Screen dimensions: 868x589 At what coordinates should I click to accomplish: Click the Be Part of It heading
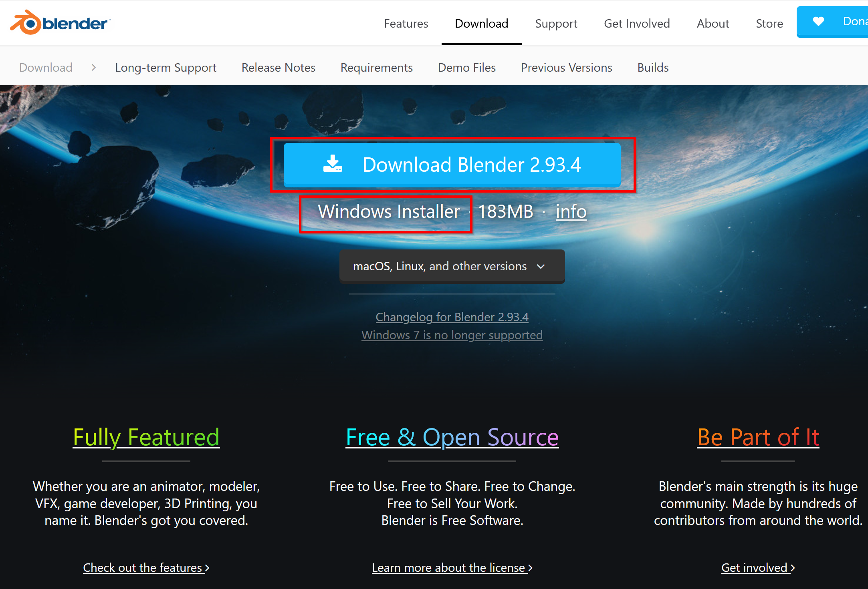[x=758, y=437]
